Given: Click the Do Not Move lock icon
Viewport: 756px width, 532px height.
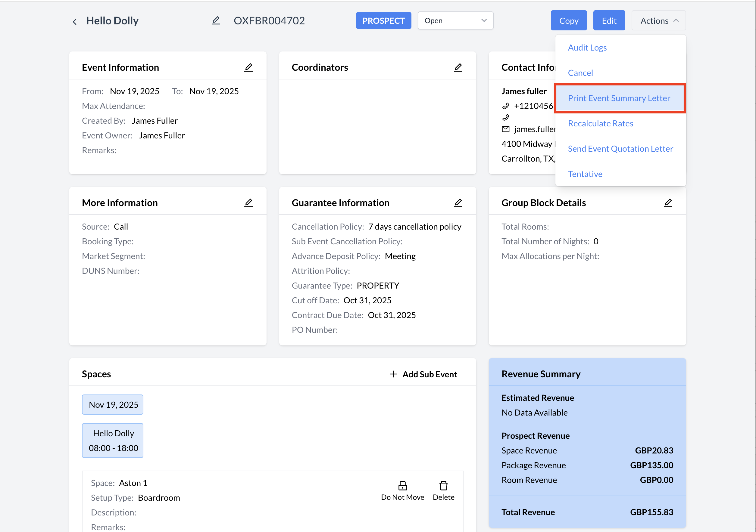Looking at the screenshot, I should pos(402,486).
